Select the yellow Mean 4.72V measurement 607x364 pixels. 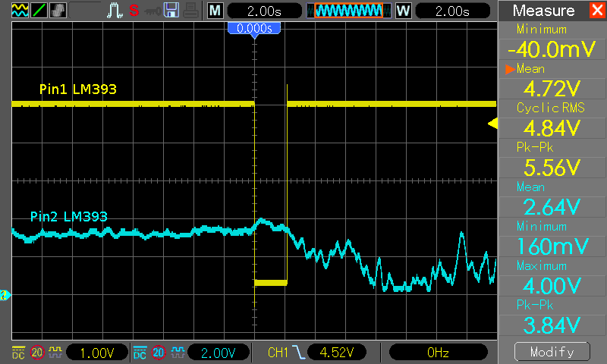pos(552,81)
